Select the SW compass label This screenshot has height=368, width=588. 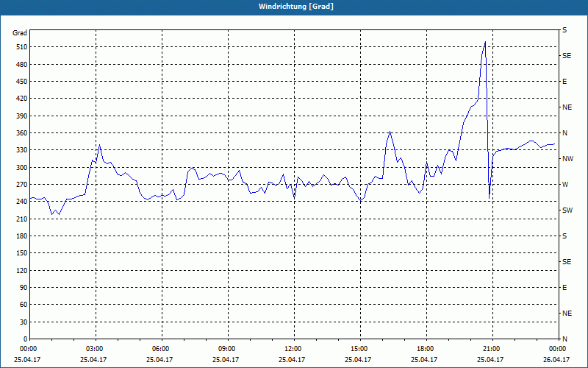(567, 210)
